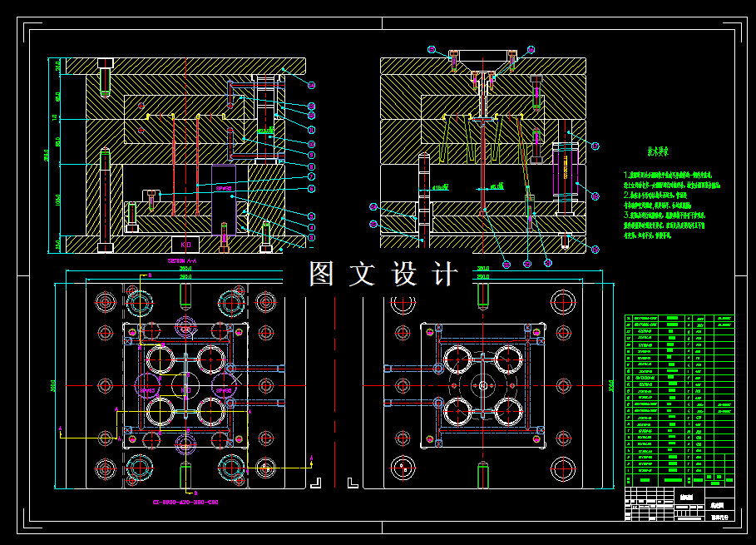
Task: Select part balloon number 17
Action: tap(595, 146)
